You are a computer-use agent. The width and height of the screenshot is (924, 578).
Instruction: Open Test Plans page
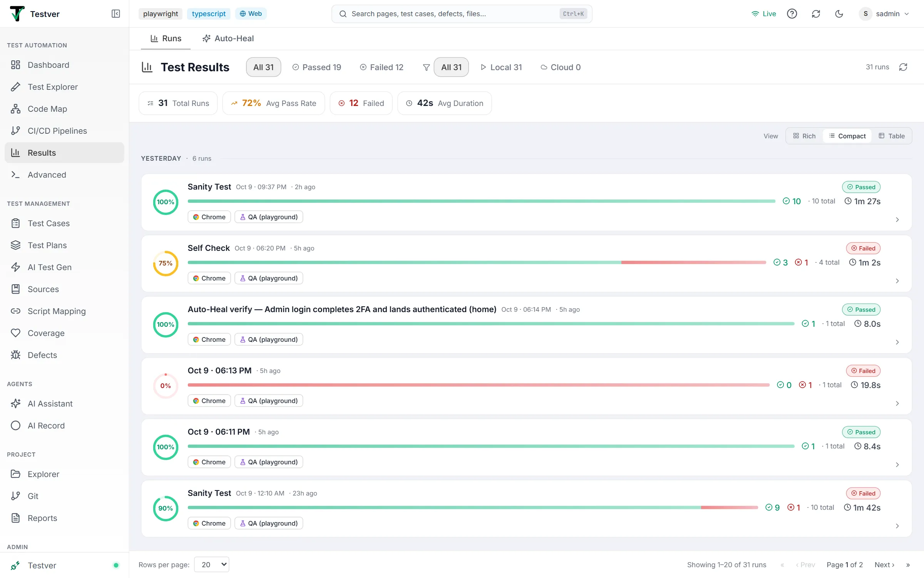(64, 245)
